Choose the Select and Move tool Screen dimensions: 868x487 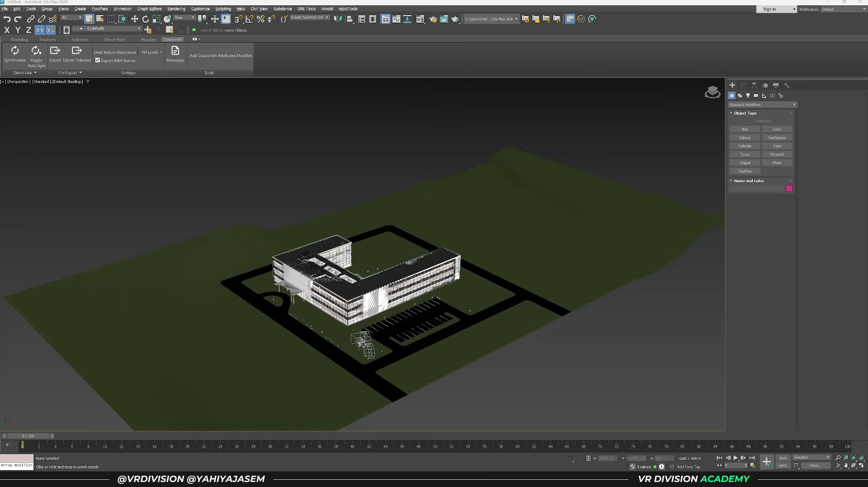135,19
